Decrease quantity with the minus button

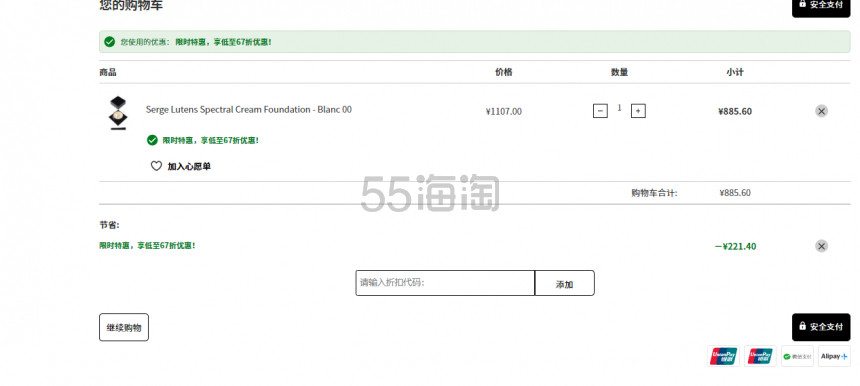pyautogui.click(x=600, y=111)
